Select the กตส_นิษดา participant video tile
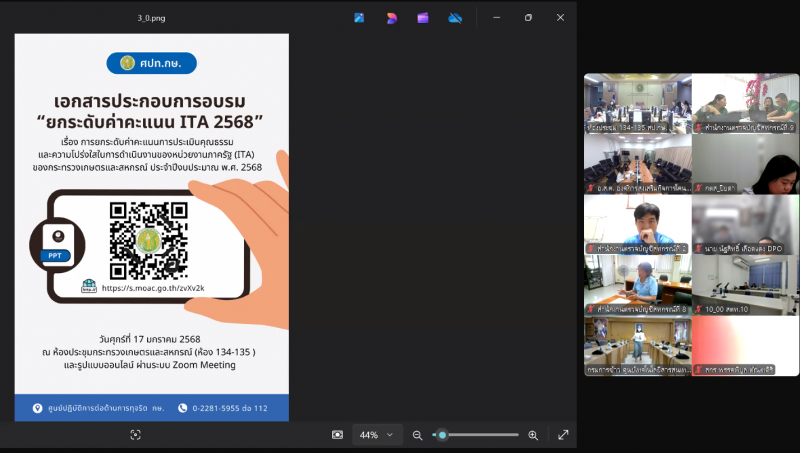Viewport: 800px width, 453px height. [745, 164]
